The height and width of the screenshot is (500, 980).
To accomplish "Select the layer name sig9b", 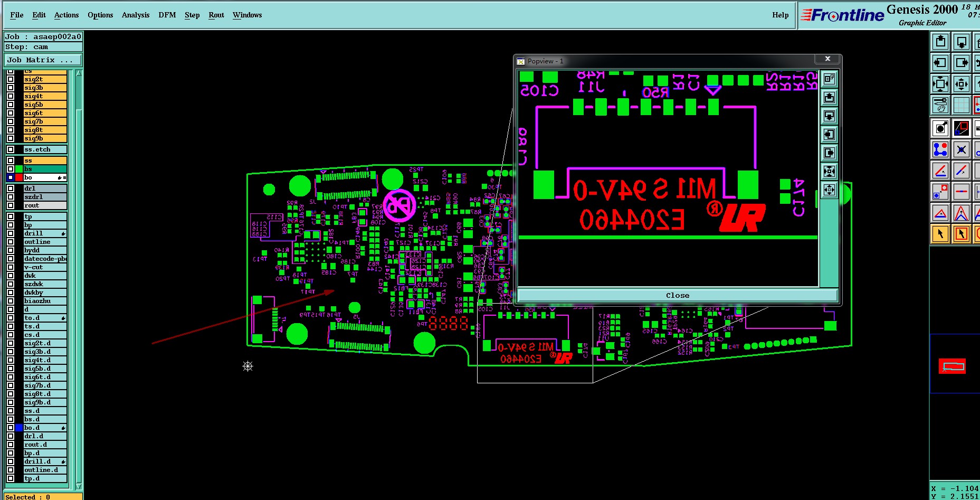I will (45, 138).
